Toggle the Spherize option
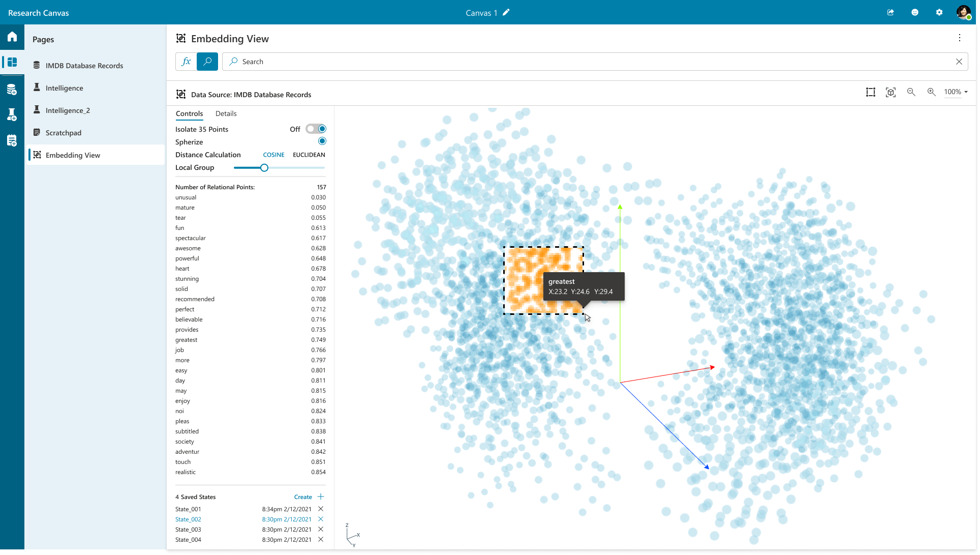 [322, 141]
